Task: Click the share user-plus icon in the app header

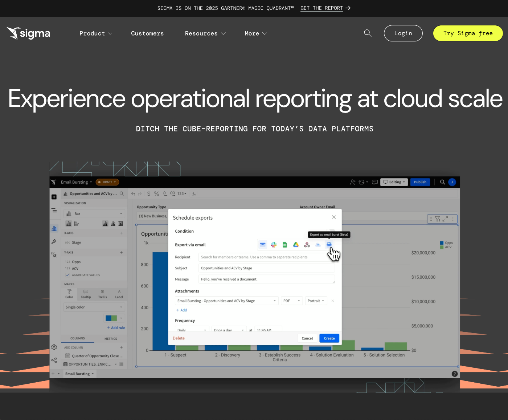Action: tap(352, 182)
